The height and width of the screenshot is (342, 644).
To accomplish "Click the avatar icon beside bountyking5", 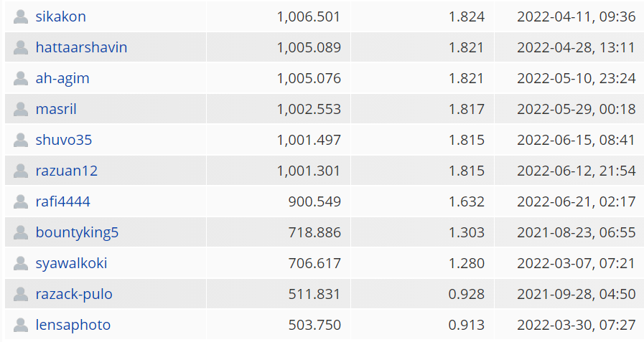I will tap(21, 232).
